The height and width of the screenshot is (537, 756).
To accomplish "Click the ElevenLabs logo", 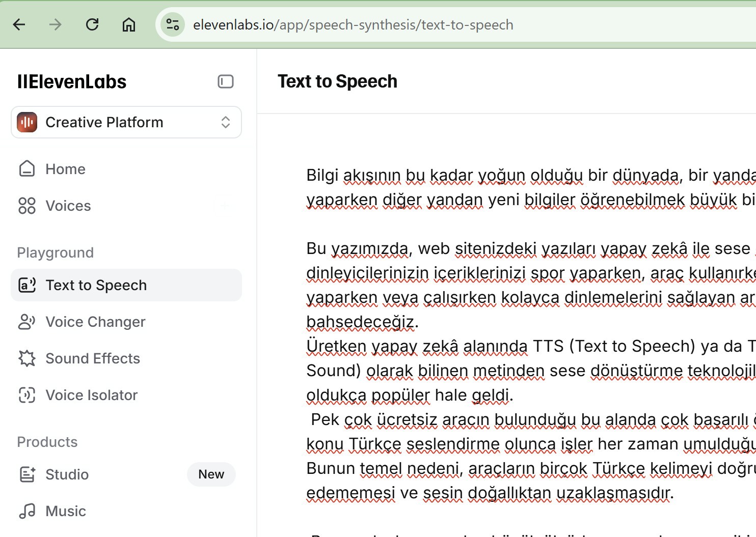I will coord(72,81).
